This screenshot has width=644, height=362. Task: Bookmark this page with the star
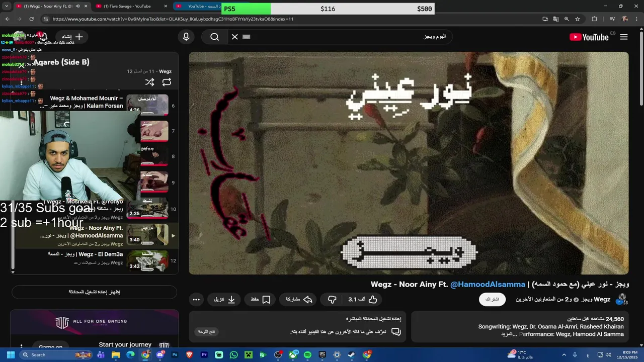[578, 19]
